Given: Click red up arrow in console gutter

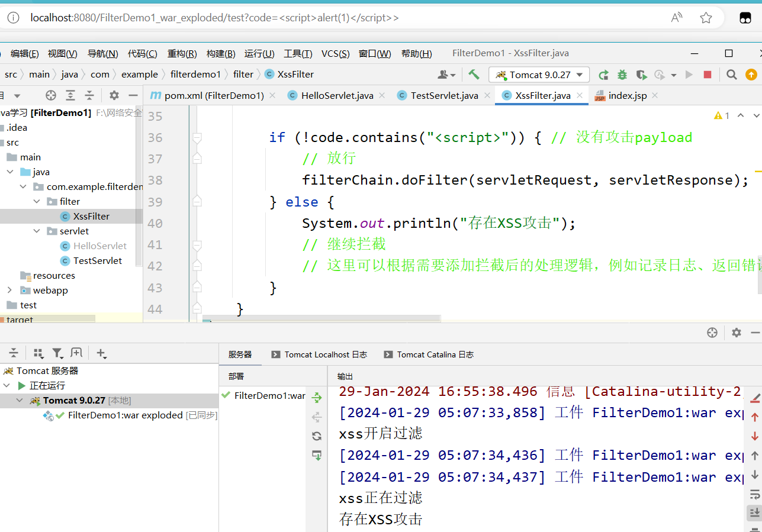Looking at the screenshot, I should (x=755, y=417).
